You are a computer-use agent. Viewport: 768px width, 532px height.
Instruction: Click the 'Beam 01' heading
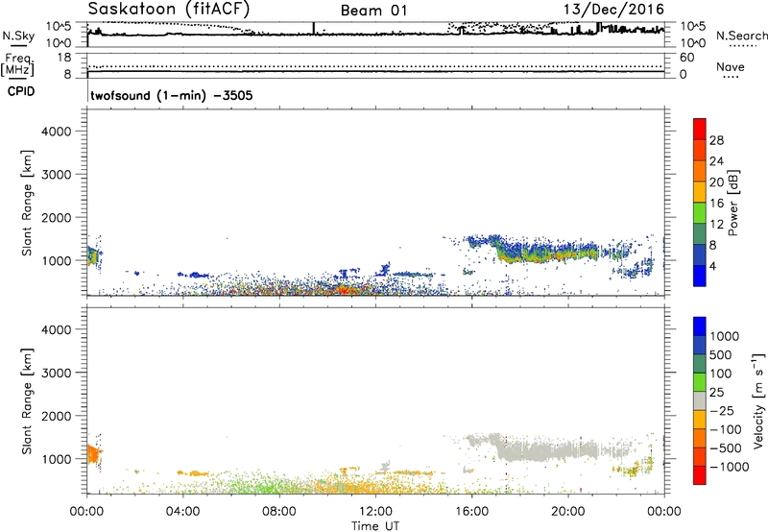[373, 11]
